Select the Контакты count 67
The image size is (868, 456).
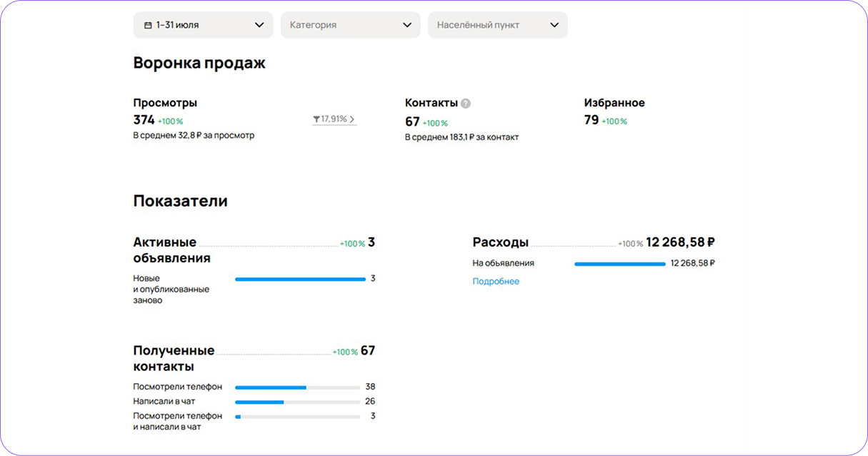(412, 122)
